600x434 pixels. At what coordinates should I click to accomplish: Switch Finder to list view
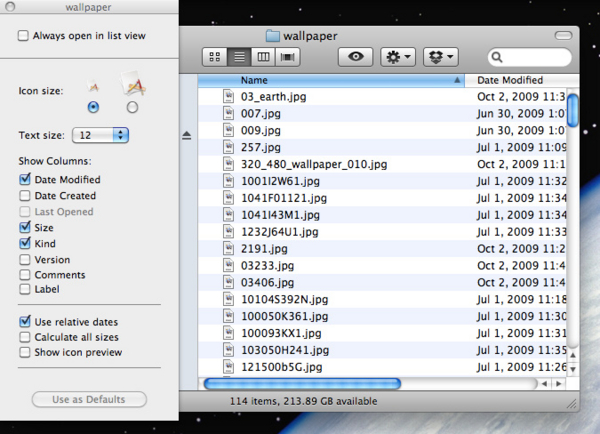click(239, 57)
